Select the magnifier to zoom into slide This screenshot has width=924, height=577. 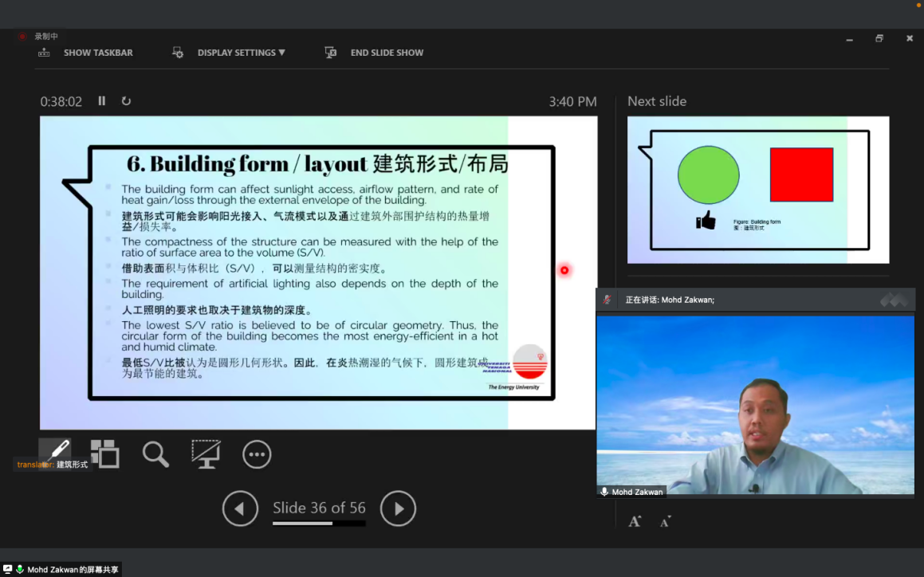pos(155,453)
